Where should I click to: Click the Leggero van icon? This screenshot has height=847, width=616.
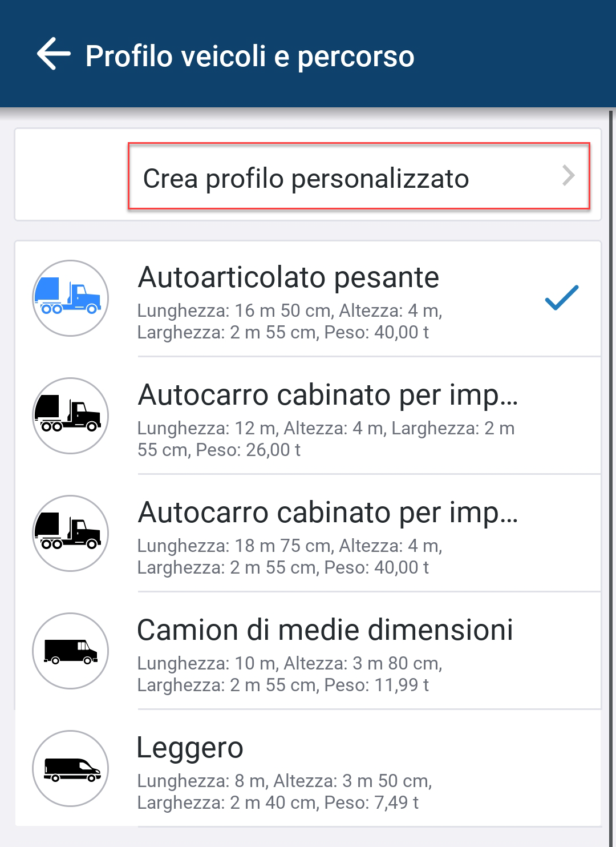[70, 768]
